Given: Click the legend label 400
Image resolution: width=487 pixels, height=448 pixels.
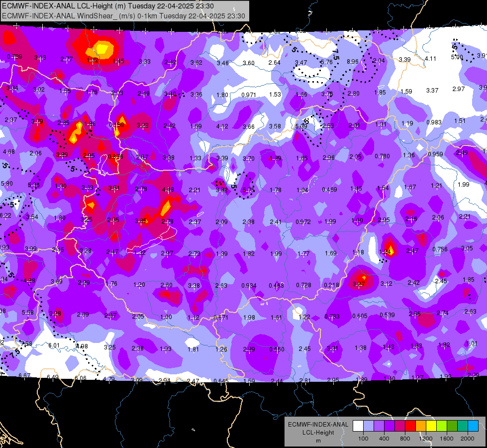Looking at the screenshot, I should [384, 439].
